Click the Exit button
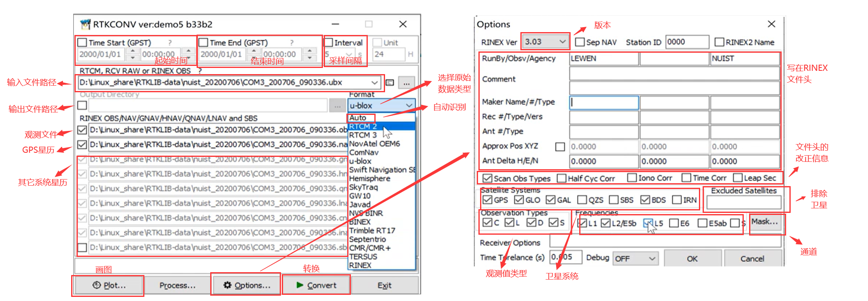 (384, 285)
